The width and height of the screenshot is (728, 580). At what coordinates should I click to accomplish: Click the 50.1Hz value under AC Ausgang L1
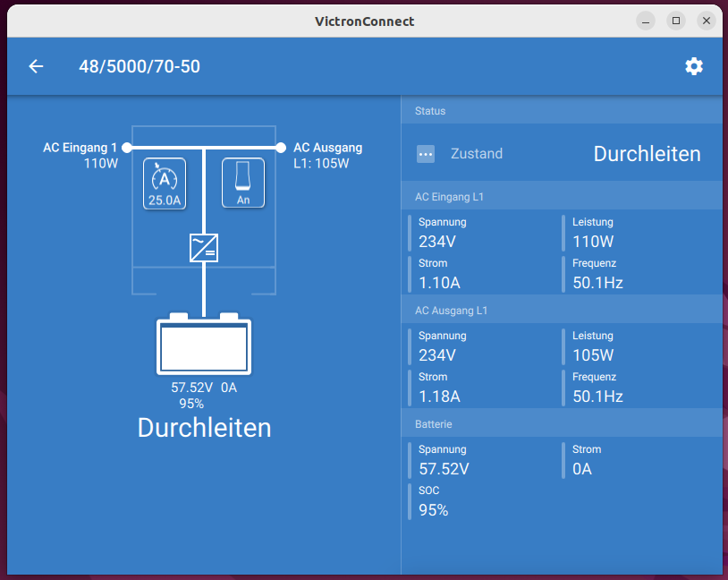[597, 397]
